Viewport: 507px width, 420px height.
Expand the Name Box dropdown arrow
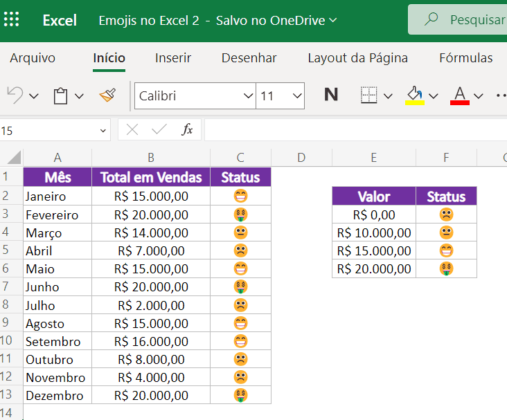click(103, 129)
